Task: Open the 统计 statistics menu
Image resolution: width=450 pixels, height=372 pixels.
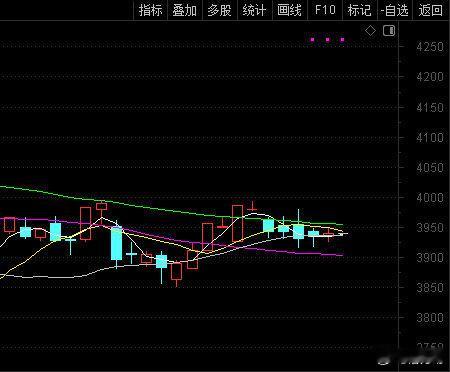Action: point(255,10)
